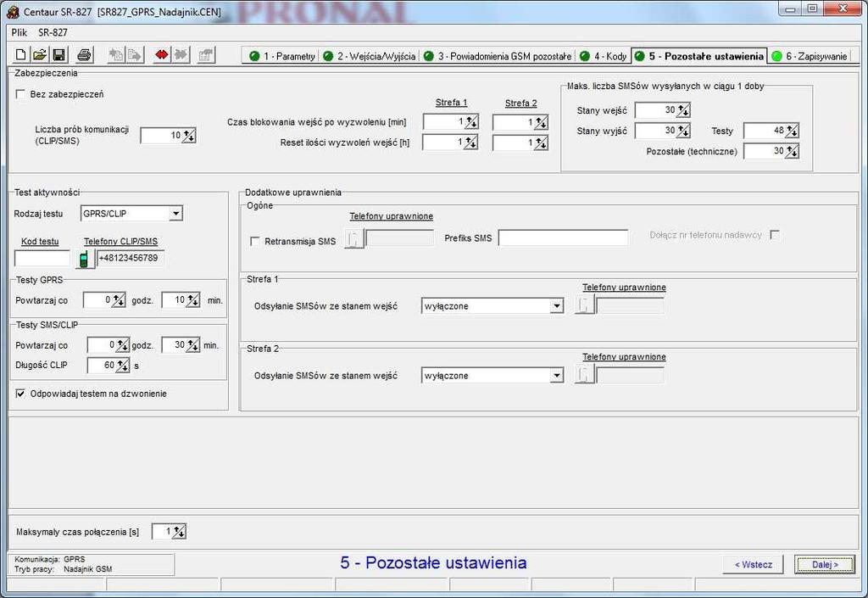Minimize the Centaur SR-827 window

[x=791, y=8]
